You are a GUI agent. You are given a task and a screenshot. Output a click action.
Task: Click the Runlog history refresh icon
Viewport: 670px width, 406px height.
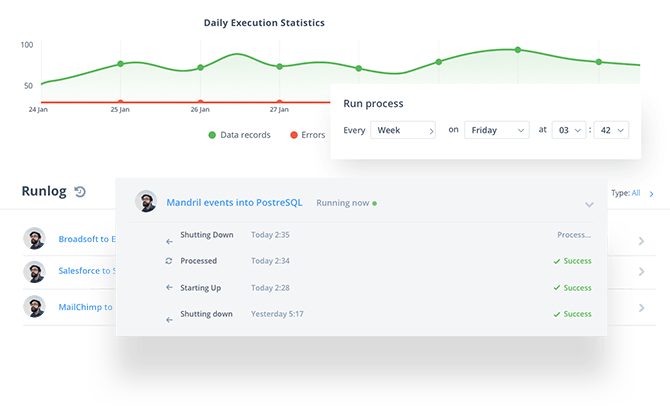click(x=80, y=191)
